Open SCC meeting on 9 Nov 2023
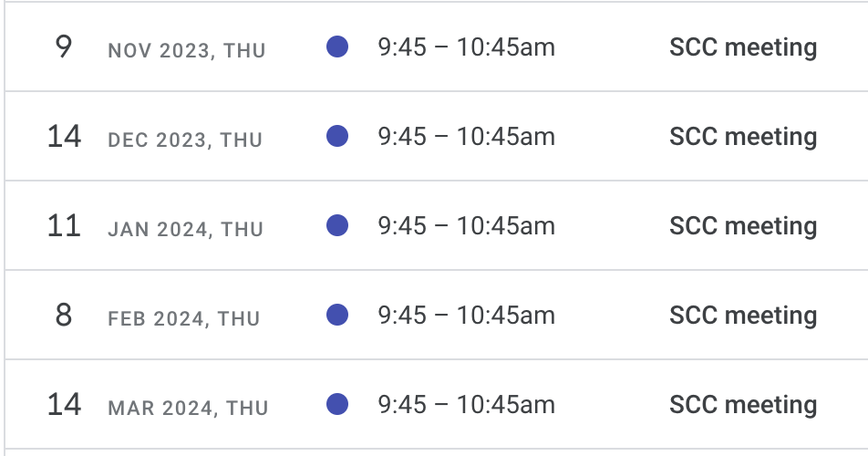The height and width of the screenshot is (456, 868). pos(743,47)
